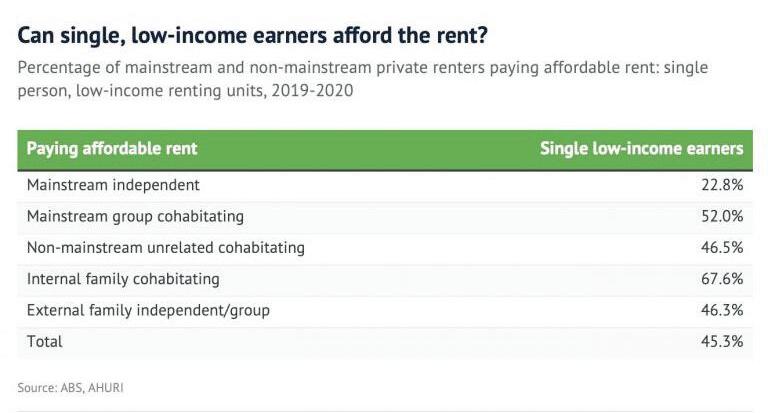The image size is (768, 413).
Task: Select 'Non-mainstream unrelated cohabitating' row label
Action: pyautogui.click(x=165, y=247)
